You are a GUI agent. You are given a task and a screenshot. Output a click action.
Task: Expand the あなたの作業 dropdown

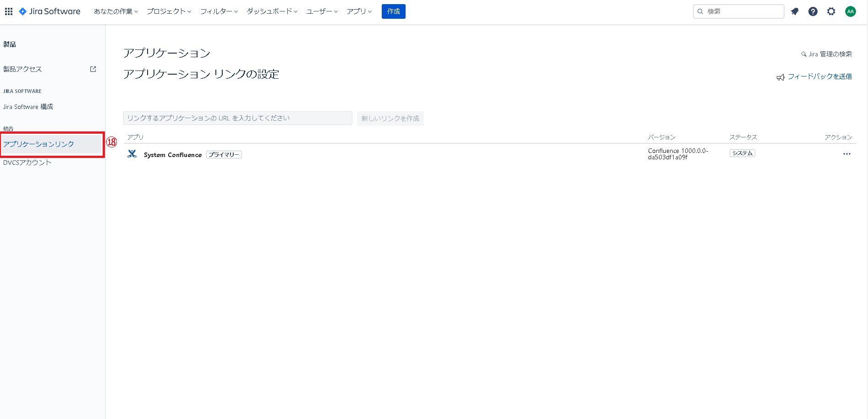[x=115, y=11]
